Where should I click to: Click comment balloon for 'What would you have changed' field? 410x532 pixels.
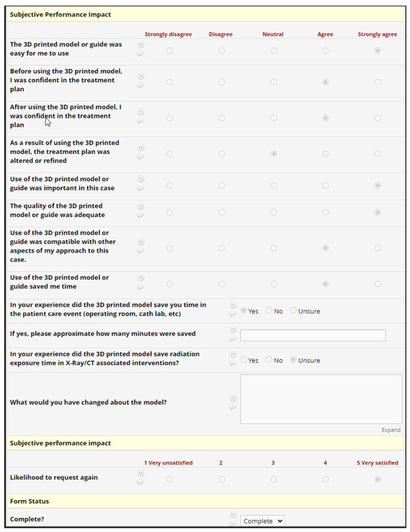233,407
